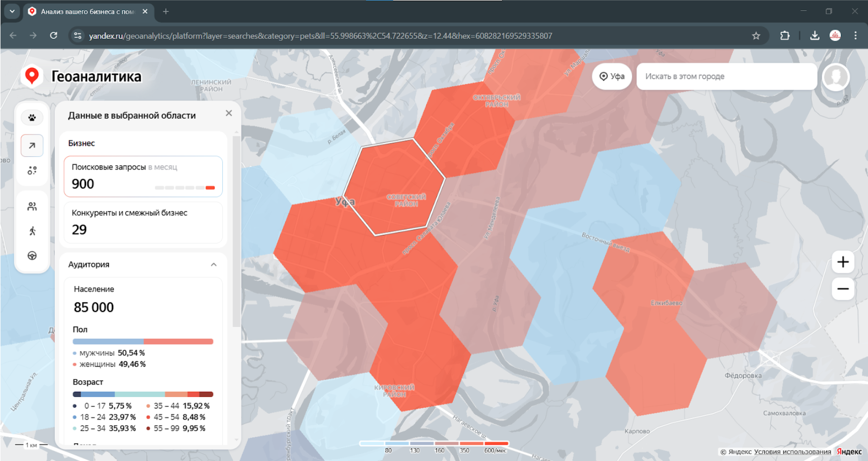Viewport: 868px width, 461px height.
Task: Click the population value 85 000
Action: [x=94, y=307]
